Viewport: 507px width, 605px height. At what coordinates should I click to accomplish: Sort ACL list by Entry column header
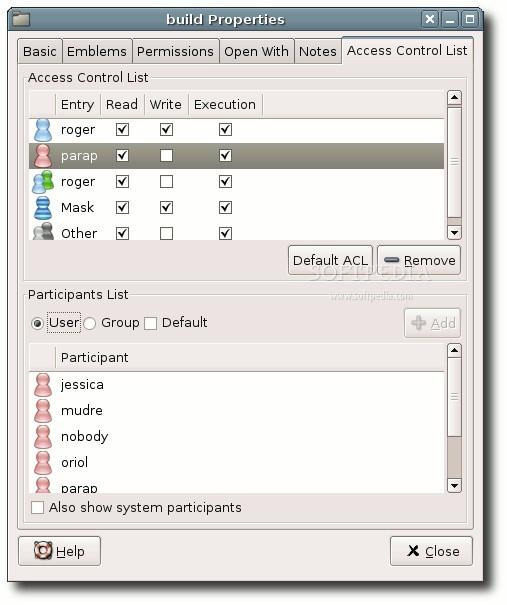(78, 105)
